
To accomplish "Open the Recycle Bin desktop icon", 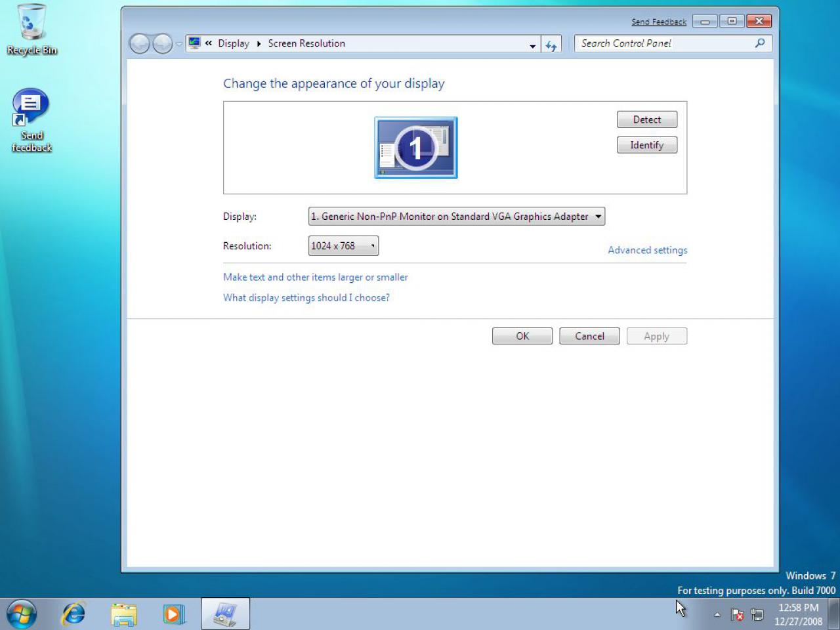I will click(x=31, y=30).
